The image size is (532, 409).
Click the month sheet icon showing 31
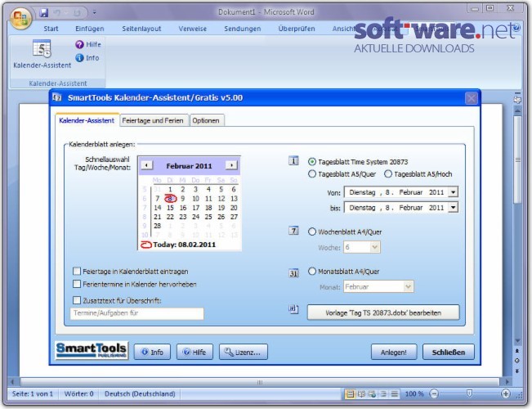point(293,272)
